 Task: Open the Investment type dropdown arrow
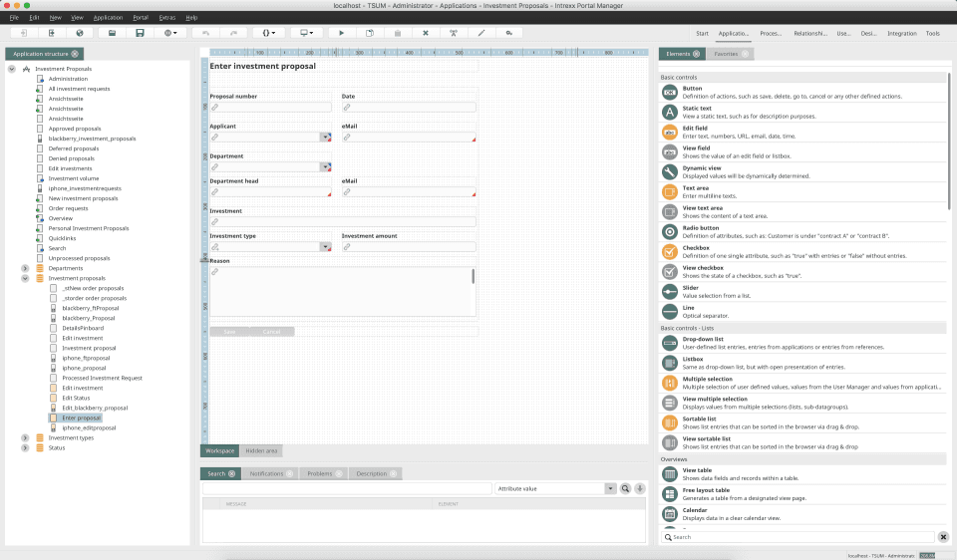click(x=326, y=247)
